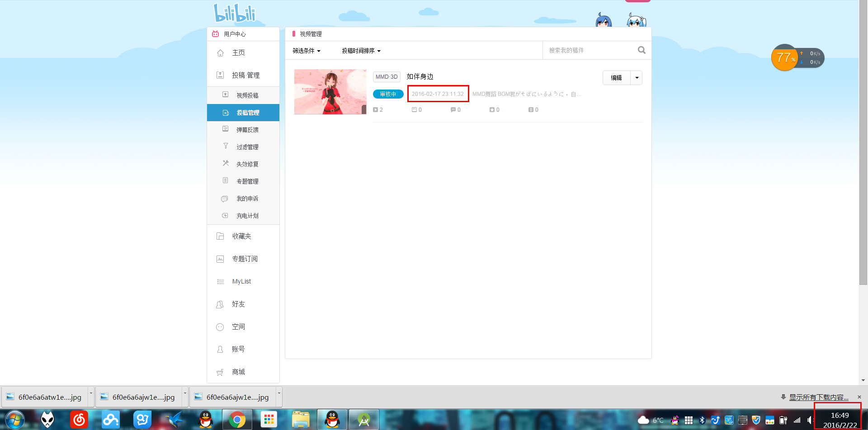Click the 失效修复 tools icon
Viewport: 868px width, 430px height.
(x=226, y=163)
